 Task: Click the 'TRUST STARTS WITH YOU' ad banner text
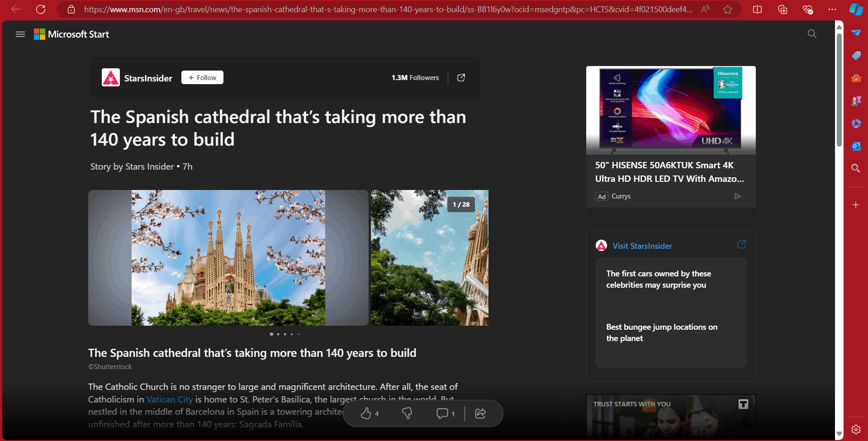632,404
